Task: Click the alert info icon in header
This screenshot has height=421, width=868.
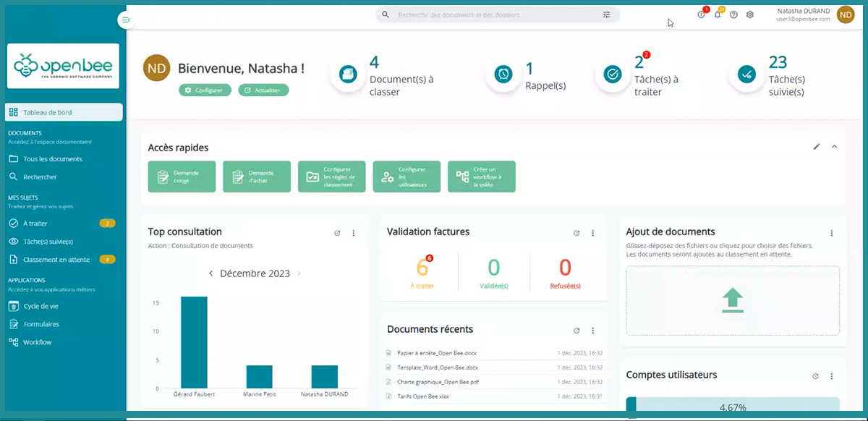Action: (x=701, y=15)
